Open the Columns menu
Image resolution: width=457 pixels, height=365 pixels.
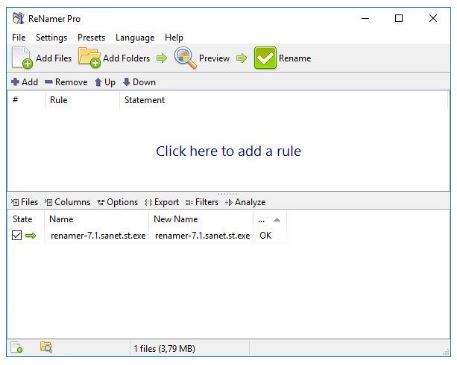click(68, 202)
